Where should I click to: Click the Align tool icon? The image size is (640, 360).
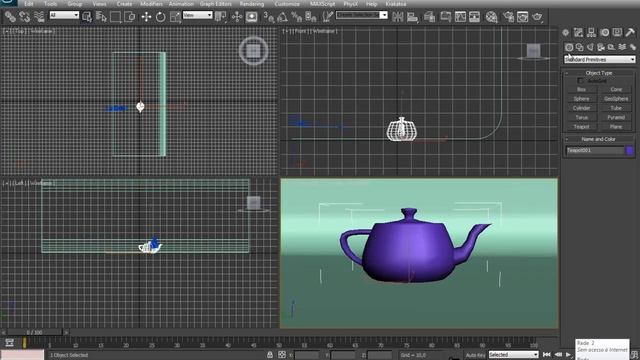412,17
